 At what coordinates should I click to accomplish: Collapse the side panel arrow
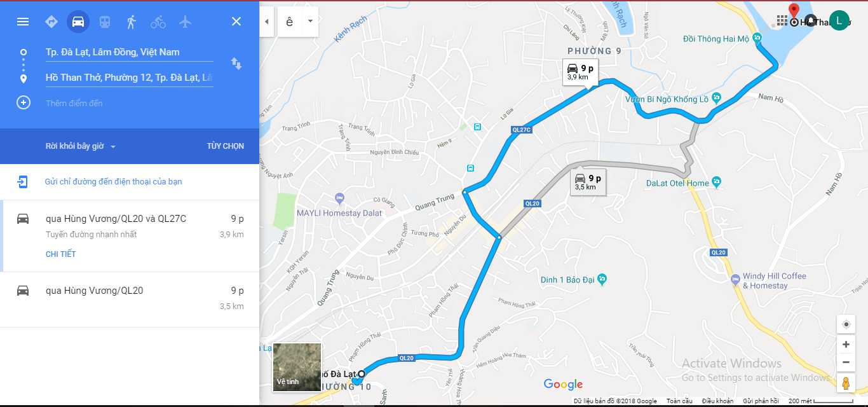266,21
